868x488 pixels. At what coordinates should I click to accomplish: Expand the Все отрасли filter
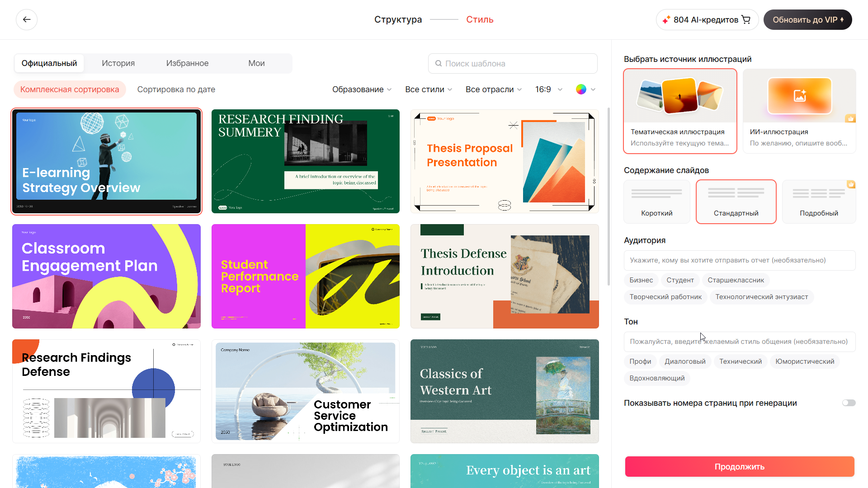pos(493,89)
